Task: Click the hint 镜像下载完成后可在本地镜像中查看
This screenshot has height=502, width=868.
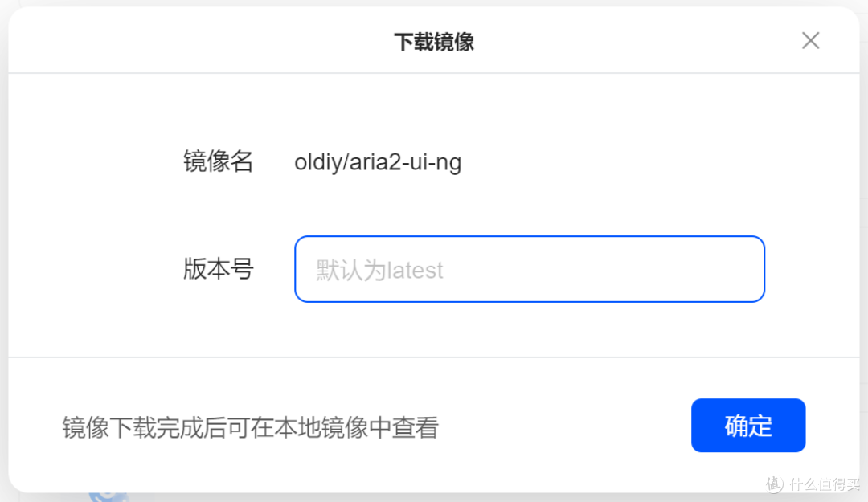Action: (251, 426)
